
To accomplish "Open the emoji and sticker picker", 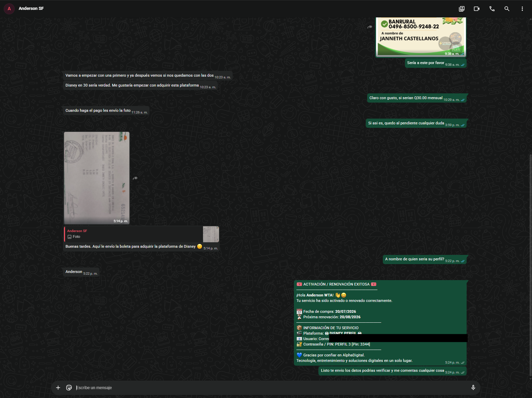I will [x=69, y=387].
